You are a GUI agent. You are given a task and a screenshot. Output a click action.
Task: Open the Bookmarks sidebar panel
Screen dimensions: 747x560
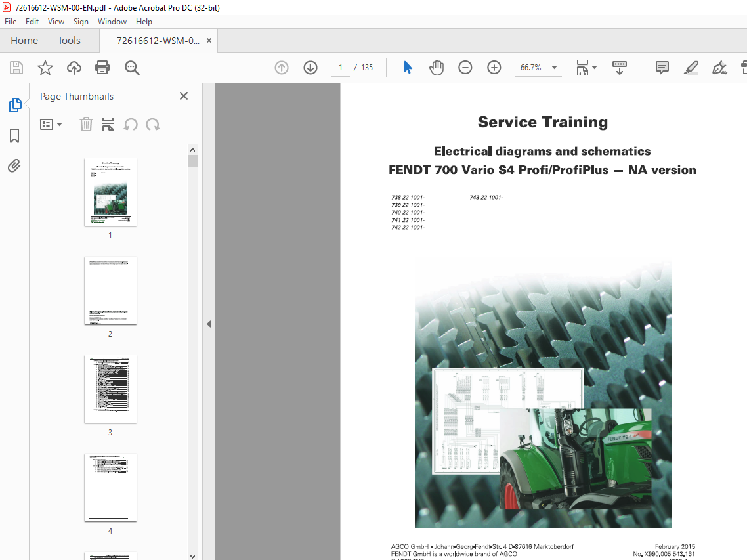(x=14, y=136)
